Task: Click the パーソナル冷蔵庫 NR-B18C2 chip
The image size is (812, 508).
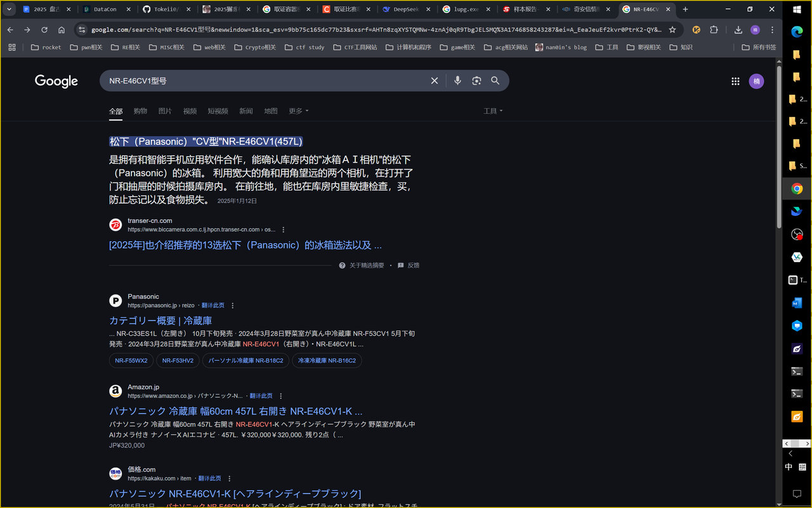Action: 246,361
